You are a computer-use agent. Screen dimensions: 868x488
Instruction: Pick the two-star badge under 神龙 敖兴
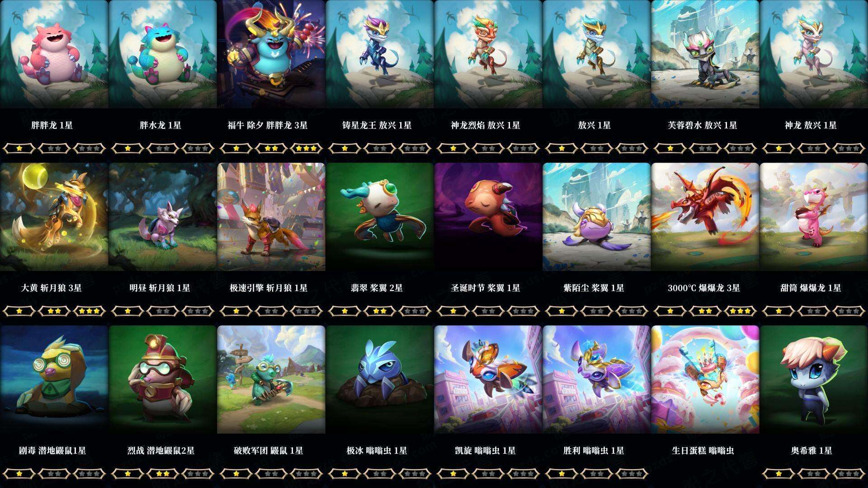coord(814,148)
